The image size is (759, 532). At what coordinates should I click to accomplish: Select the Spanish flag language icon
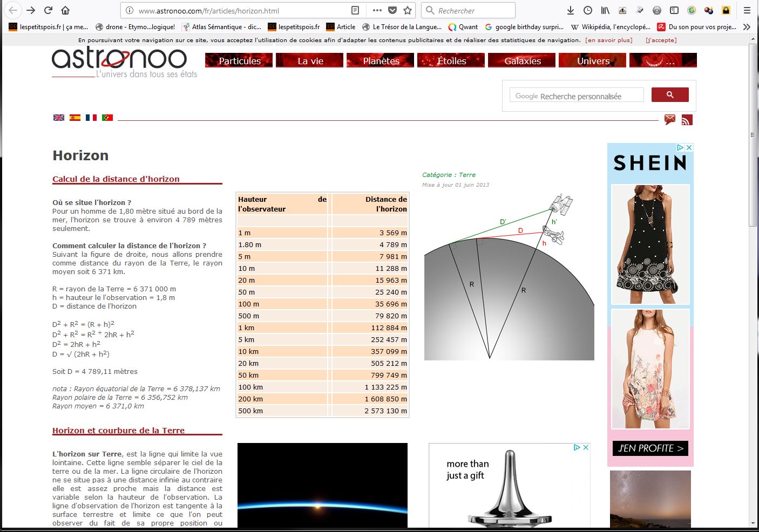(75, 118)
